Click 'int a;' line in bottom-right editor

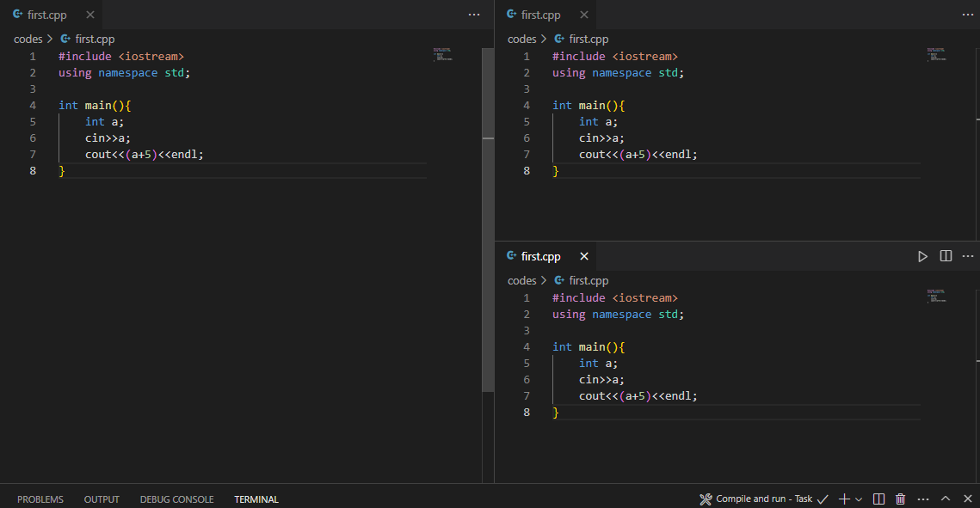tap(598, 364)
